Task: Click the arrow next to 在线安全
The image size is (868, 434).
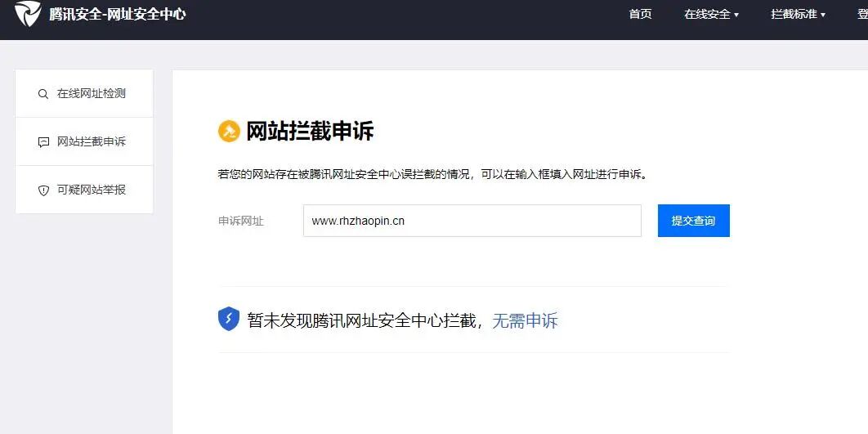Action: point(736,16)
